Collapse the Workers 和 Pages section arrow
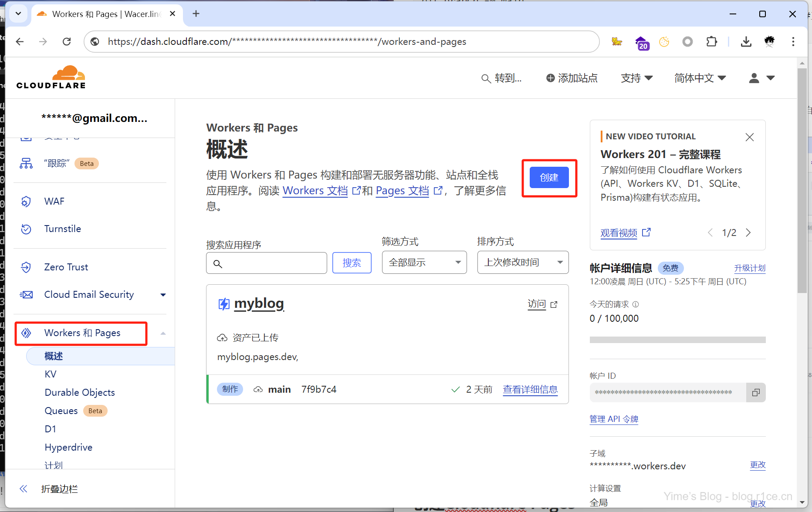This screenshot has width=812, height=512. coord(163,333)
